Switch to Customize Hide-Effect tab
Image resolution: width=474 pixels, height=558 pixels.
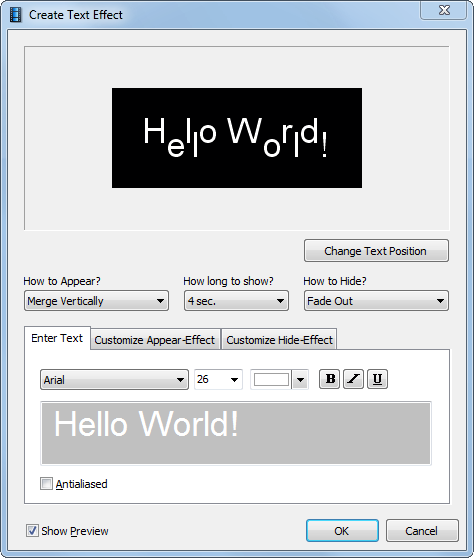click(279, 340)
